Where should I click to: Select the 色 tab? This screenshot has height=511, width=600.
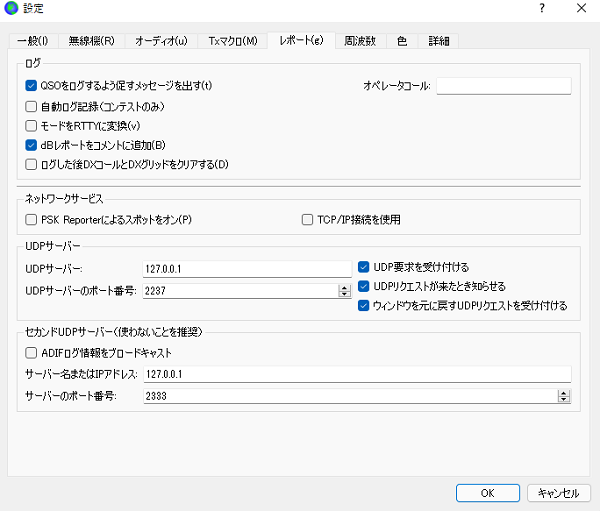click(402, 41)
